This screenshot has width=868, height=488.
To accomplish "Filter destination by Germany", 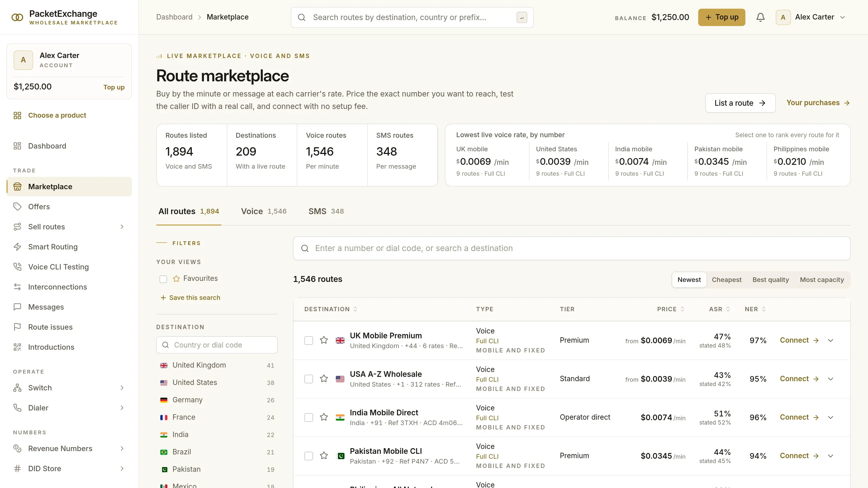I will click(217, 400).
